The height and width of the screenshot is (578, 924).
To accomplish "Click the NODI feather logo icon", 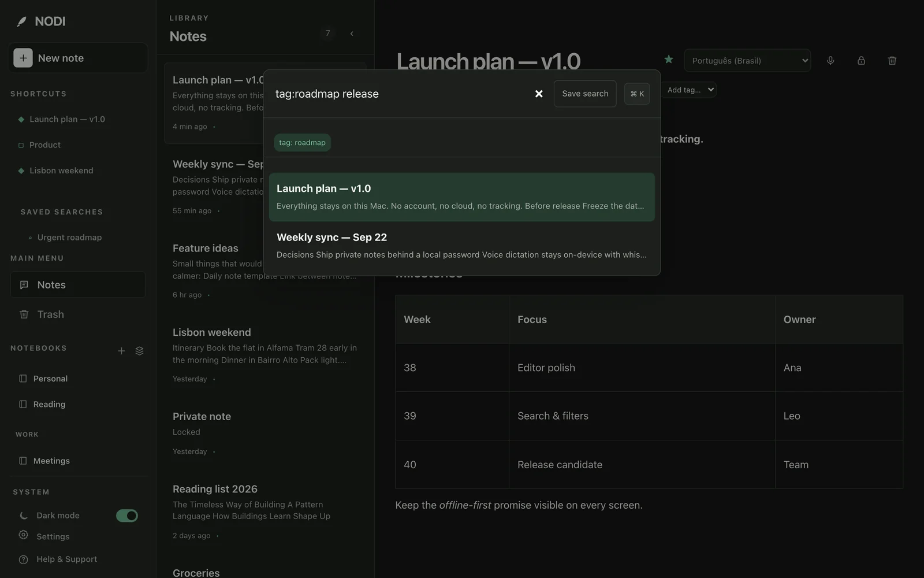I will (22, 21).
